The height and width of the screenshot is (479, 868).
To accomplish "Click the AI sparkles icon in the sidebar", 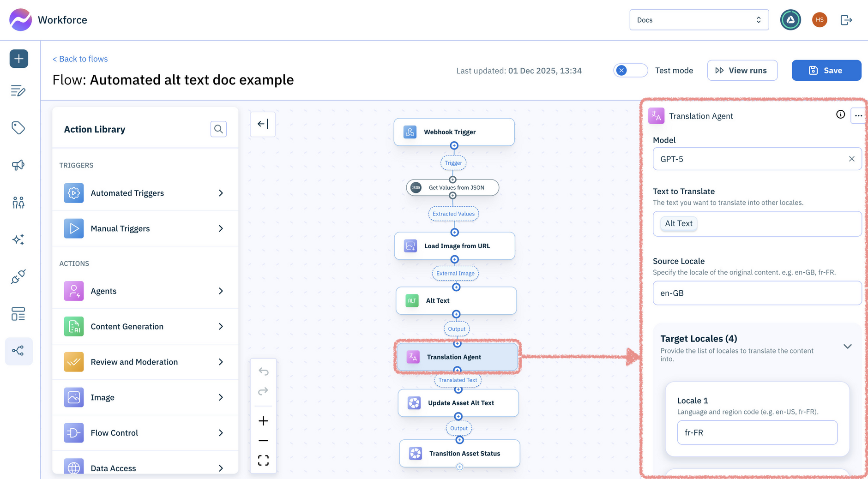I will (18, 239).
